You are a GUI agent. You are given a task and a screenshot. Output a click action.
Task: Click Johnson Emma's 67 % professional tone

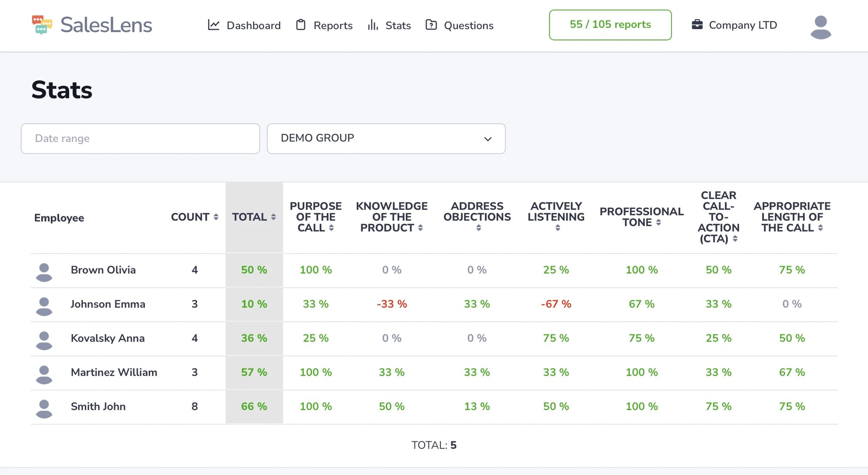click(x=641, y=304)
